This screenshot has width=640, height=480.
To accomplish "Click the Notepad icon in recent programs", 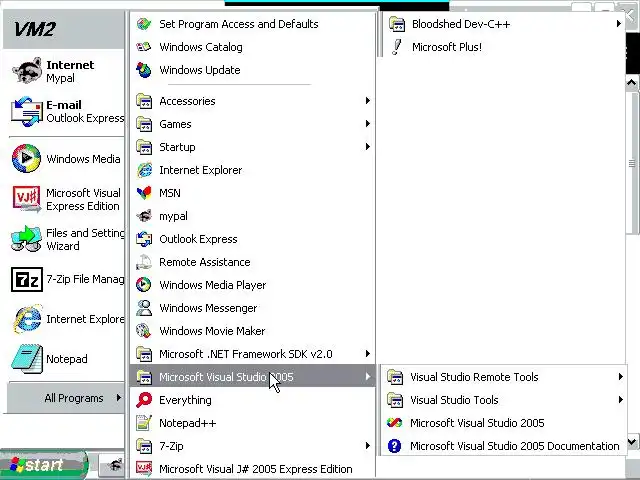I will (x=27, y=359).
